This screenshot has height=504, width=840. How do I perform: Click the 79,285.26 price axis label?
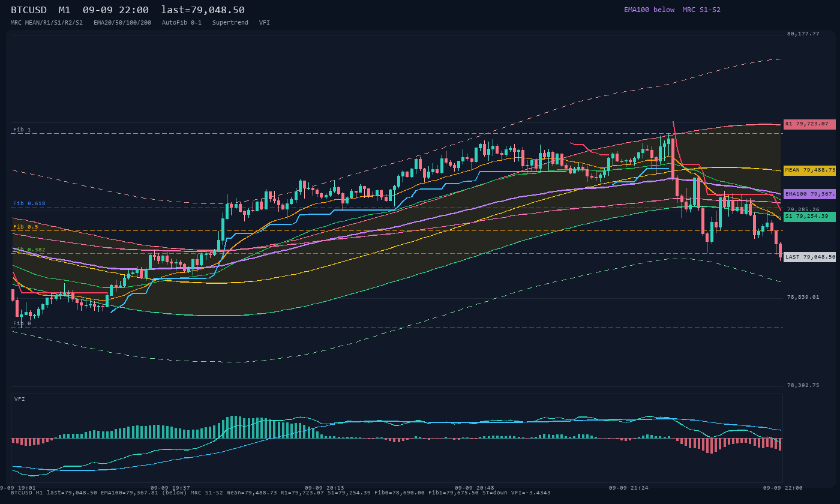pos(803,209)
